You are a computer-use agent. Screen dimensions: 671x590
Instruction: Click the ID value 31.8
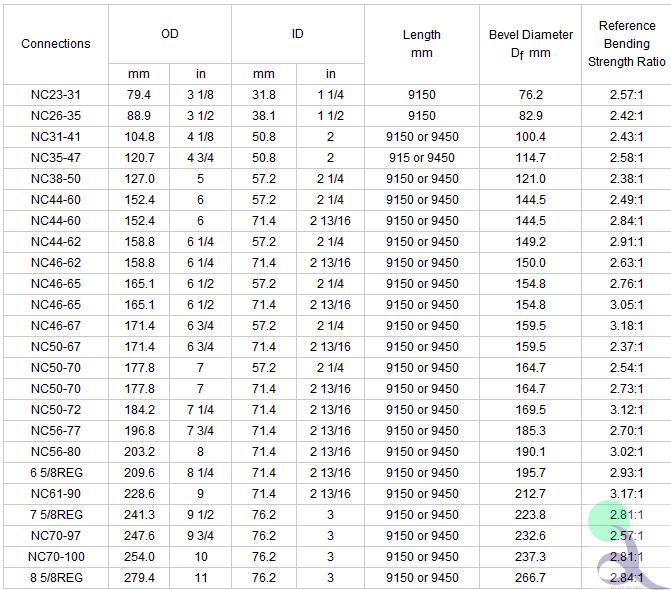[264, 95]
